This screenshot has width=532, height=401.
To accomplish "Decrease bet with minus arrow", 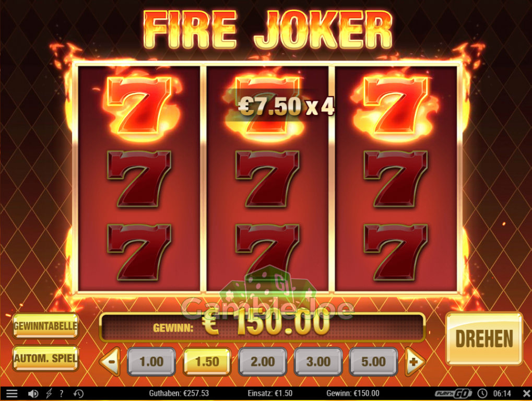I will pyautogui.click(x=110, y=362).
